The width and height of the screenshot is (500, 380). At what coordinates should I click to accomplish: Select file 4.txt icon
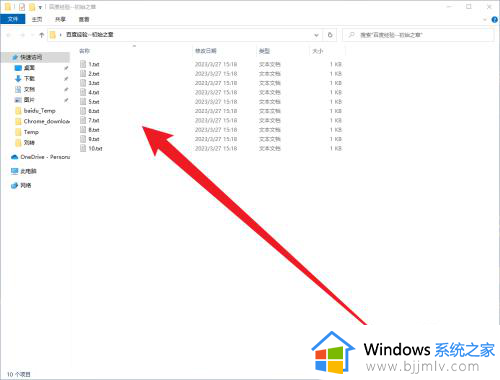coord(83,92)
